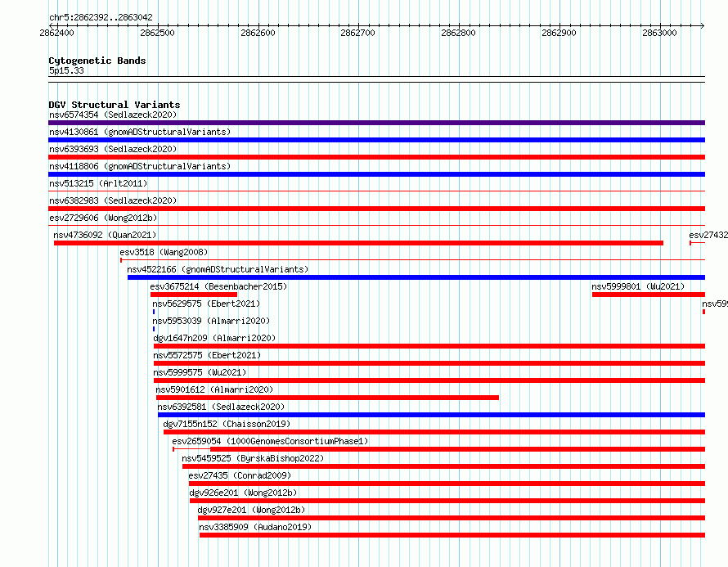Image resolution: width=728 pixels, height=567 pixels.
Task: Click the nsv6382983 (Sedlazeck2020) label
Action: (x=113, y=200)
